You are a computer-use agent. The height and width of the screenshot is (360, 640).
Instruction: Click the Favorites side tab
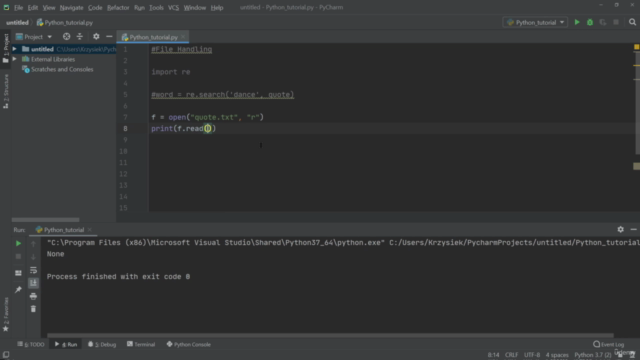(6, 314)
